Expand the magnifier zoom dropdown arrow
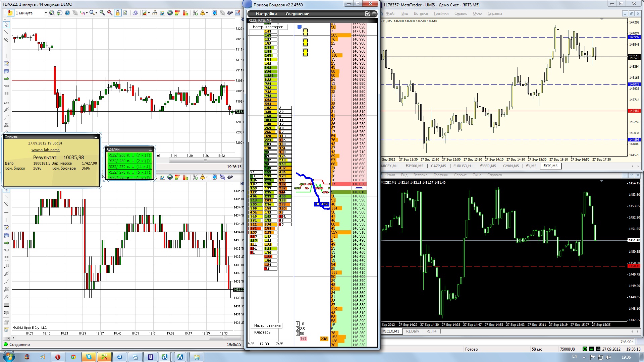This screenshot has height=362, width=644. 96,13
